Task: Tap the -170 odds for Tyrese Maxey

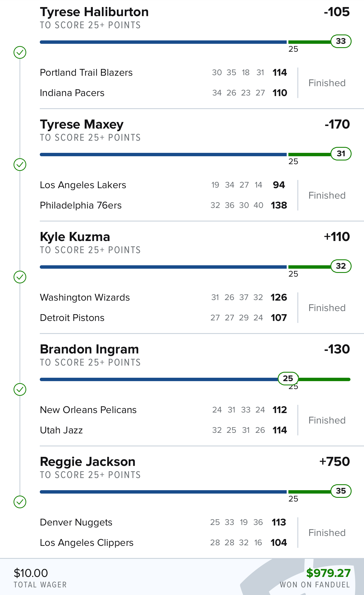Action: click(x=337, y=124)
